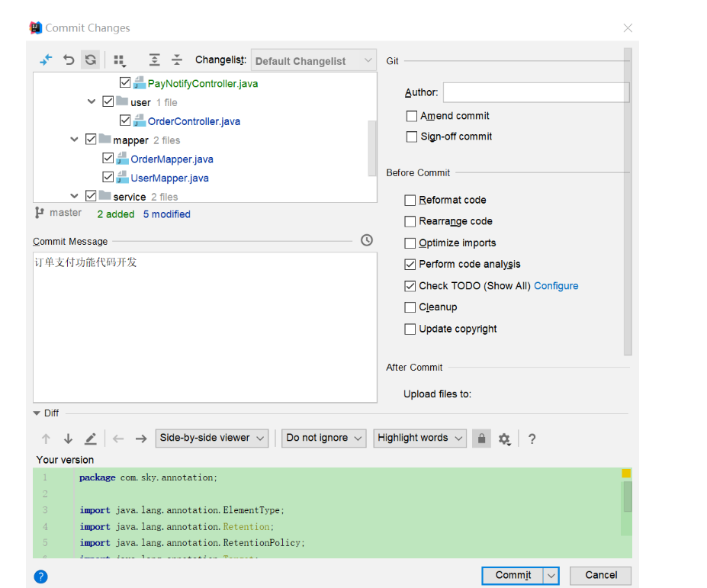This screenshot has height=588, width=707.
Task: Collapse the Diff section triangle
Action: point(37,413)
